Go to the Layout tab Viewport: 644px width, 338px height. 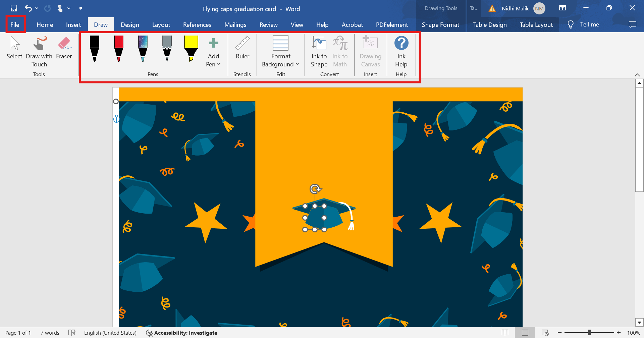click(x=161, y=24)
